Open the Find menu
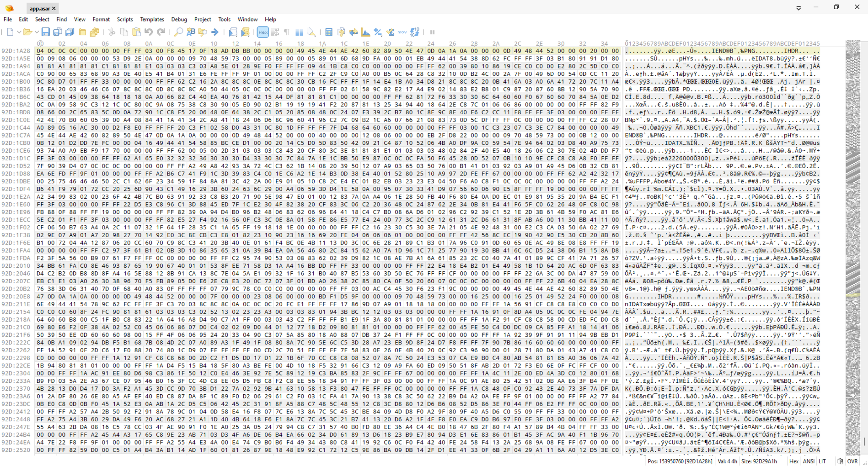This screenshot has height=466, width=868. [61, 19]
